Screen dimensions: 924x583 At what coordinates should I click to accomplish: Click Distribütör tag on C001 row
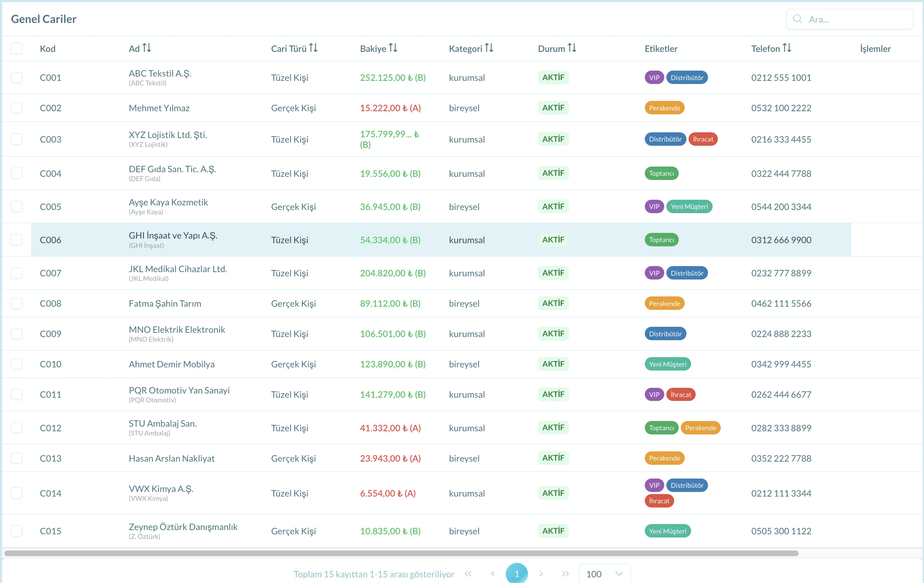pyautogui.click(x=687, y=78)
